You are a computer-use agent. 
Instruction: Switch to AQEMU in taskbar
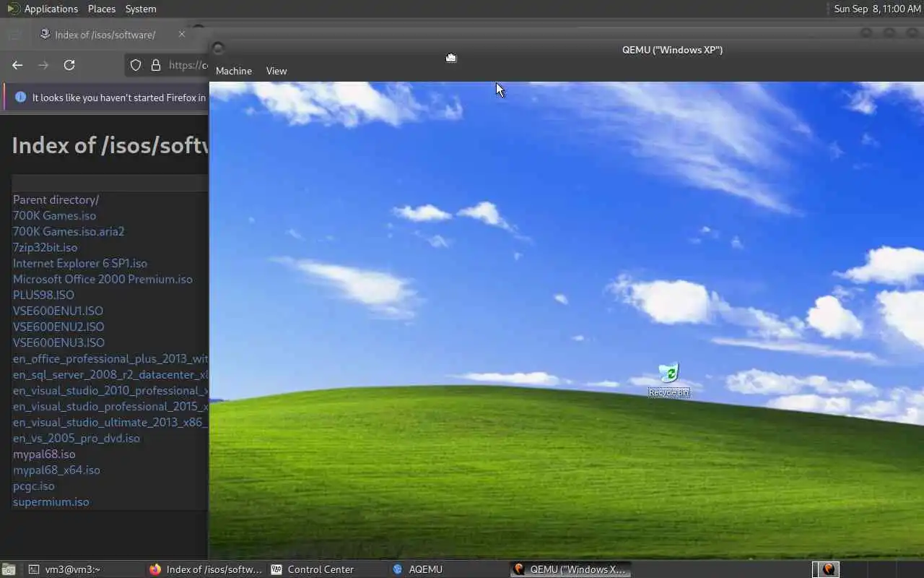(448, 569)
